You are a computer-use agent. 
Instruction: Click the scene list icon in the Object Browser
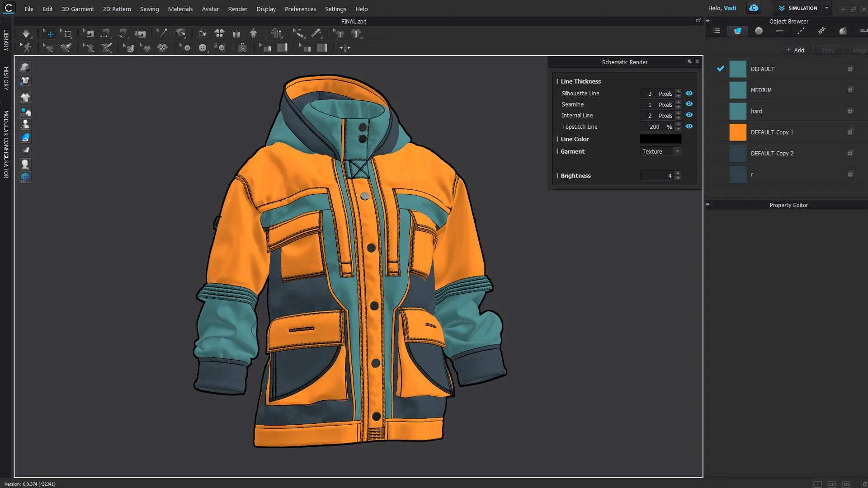coord(717,31)
